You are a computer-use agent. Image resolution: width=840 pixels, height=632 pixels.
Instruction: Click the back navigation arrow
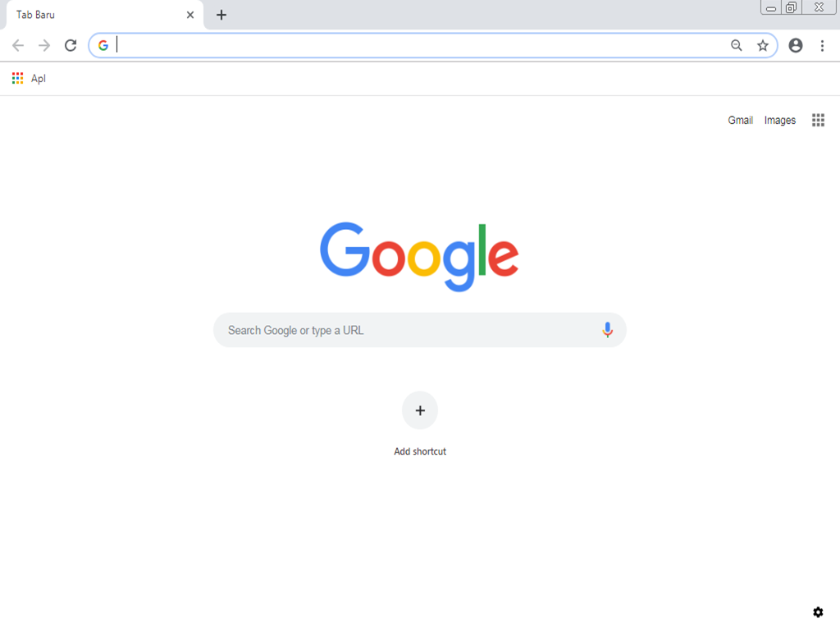[x=18, y=46]
